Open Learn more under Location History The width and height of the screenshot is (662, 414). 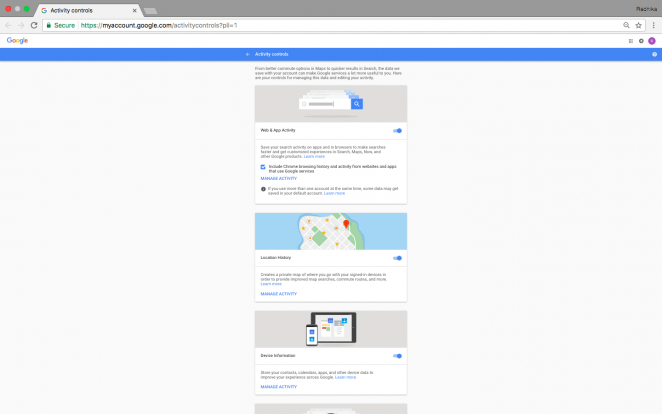pos(271,284)
